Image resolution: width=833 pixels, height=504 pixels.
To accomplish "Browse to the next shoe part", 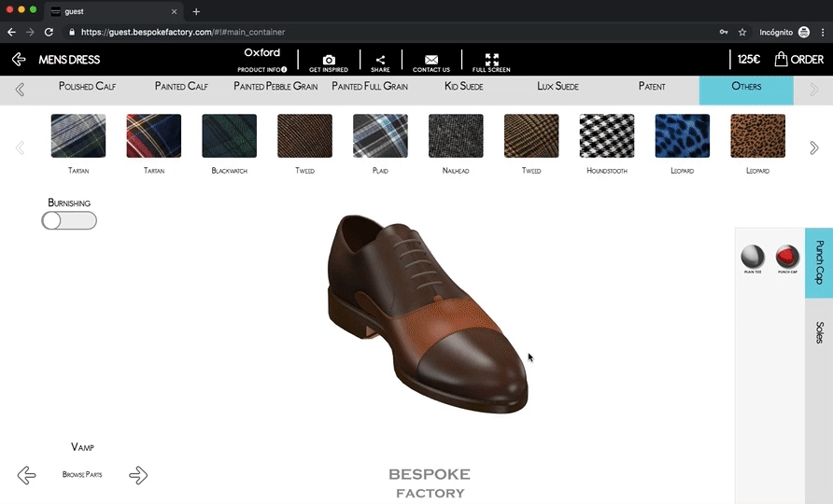I will (x=138, y=475).
